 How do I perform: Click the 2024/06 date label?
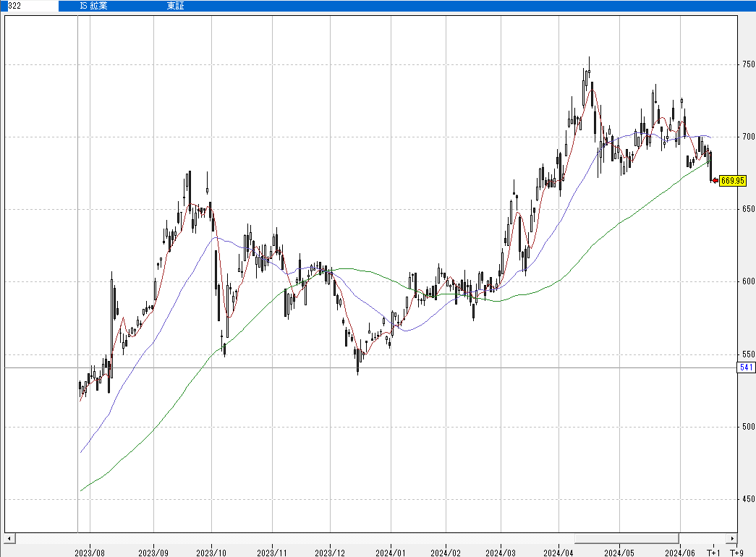click(680, 553)
